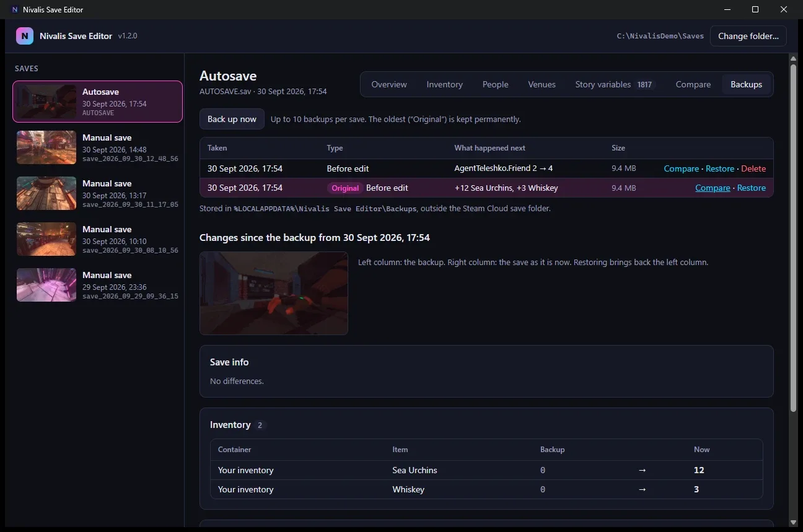Go to the Venues tab
Image resolution: width=803 pixels, height=532 pixels.
[x=542, y=84]
